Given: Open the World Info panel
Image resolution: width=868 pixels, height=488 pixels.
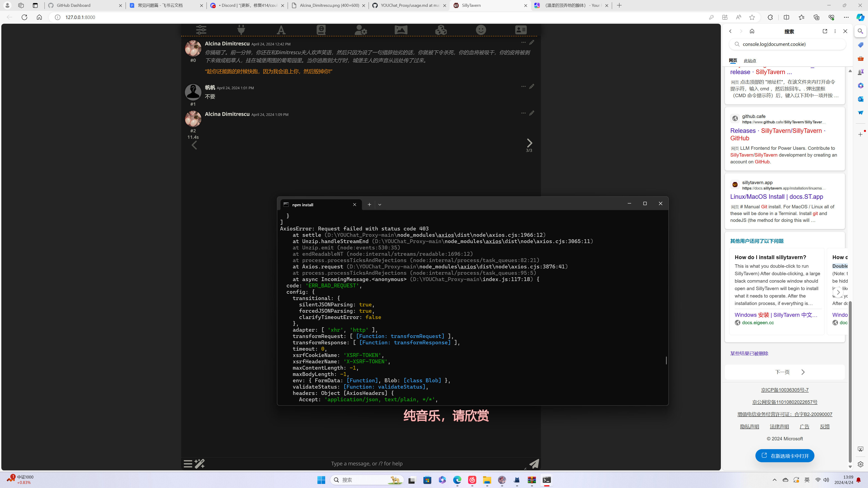Looking at the screenshot, I should [x=321, y=30].
